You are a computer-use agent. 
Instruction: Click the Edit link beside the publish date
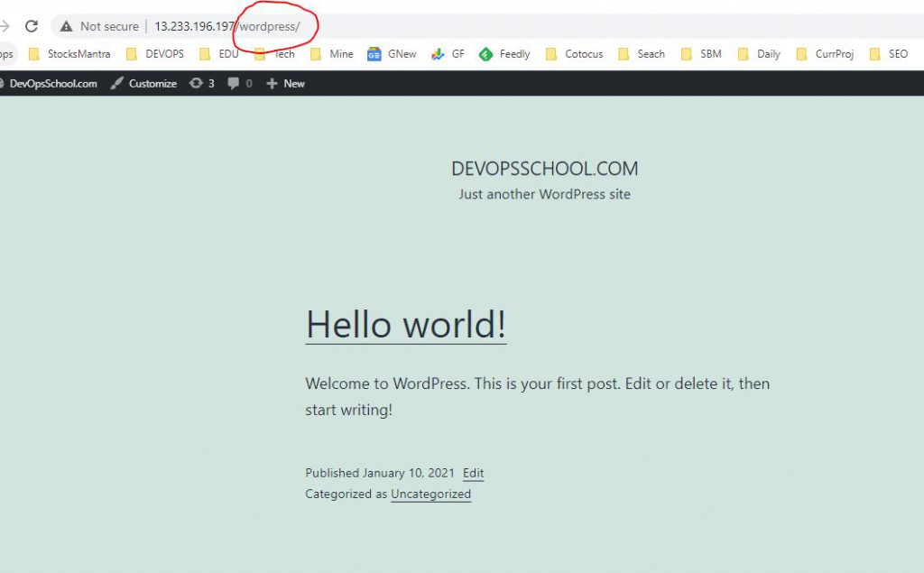[x=473, y=473]
